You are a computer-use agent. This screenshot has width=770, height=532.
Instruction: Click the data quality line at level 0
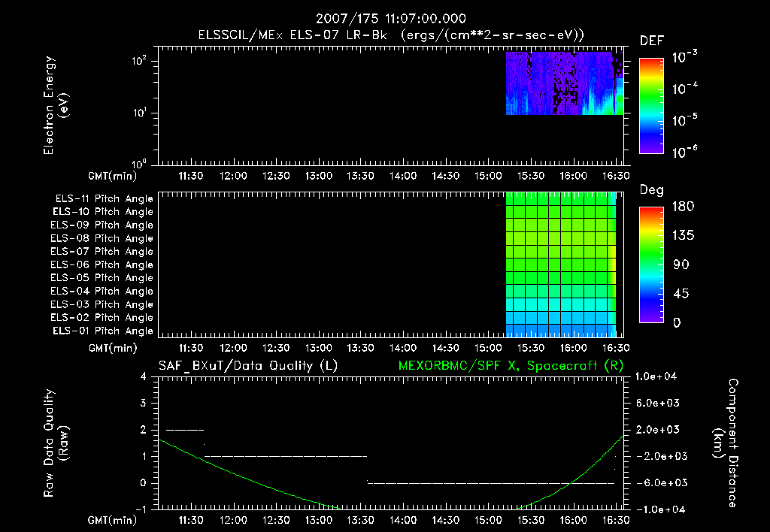(x=491, y=483)
